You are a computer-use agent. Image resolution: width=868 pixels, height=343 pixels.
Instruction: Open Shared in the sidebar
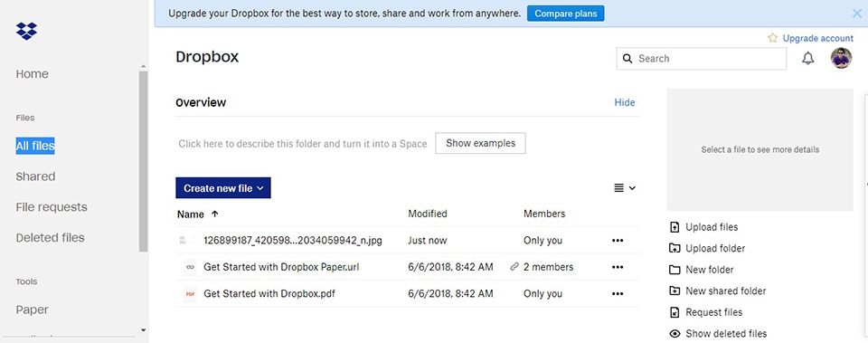pyautogui.click(x=35, y=176)
